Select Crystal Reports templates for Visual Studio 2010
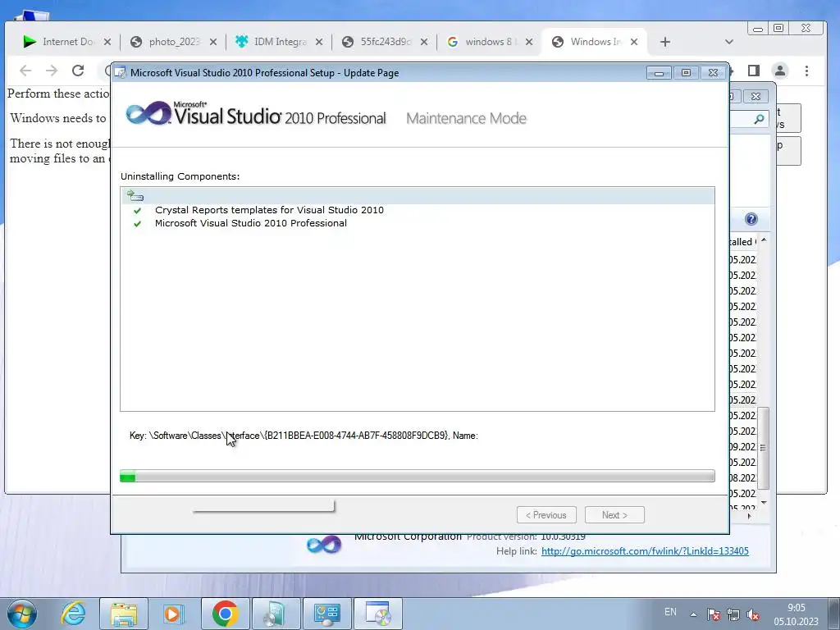This screenshot has width=840, height=630. pyautogui.click(x=269, y=210)
